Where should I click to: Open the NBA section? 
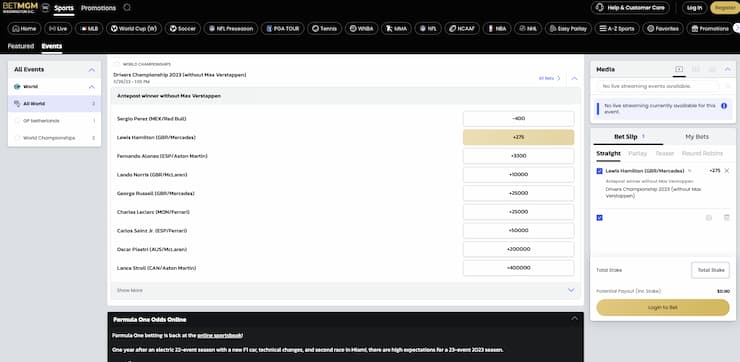click(x=496, y=29)
